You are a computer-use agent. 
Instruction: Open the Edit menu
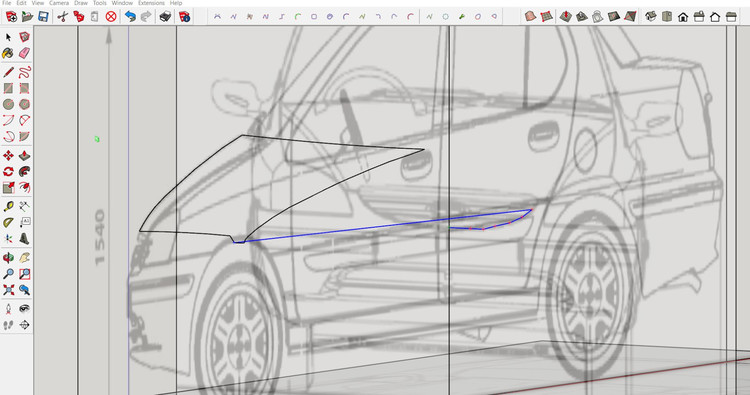[x=22, y=3]
